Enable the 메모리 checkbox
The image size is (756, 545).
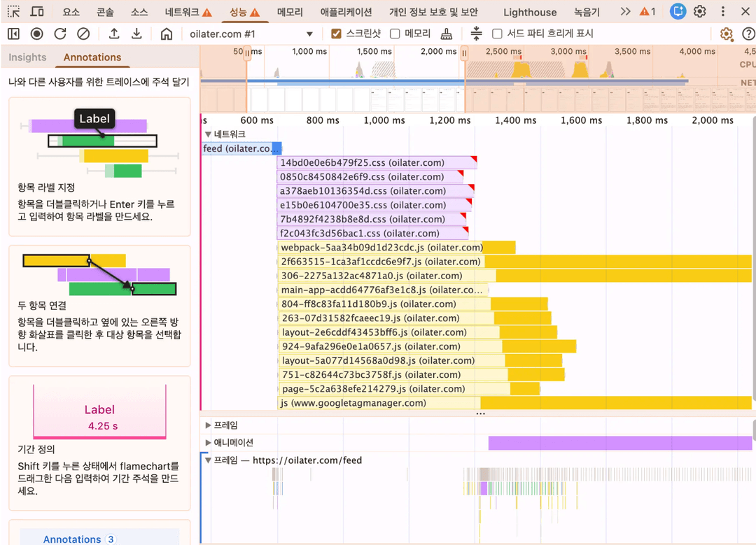coord(395,34)
